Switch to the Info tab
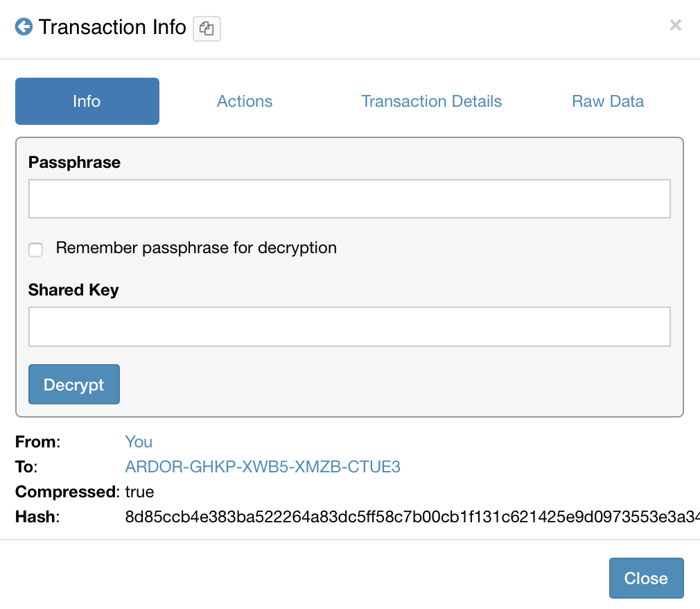Image resolution: width=700 pixels, height=609 pixels. pyautogui.click(x=87, y=101)
